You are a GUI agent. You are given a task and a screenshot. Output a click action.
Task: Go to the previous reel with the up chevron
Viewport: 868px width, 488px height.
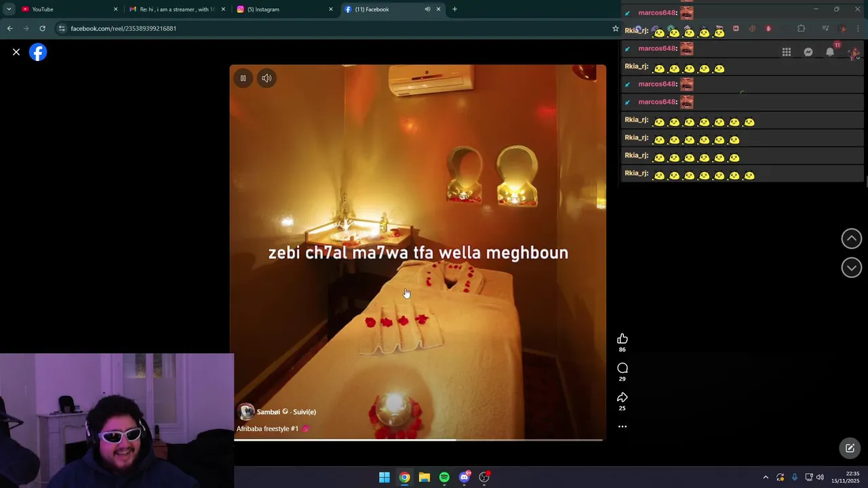coord(852,239)
